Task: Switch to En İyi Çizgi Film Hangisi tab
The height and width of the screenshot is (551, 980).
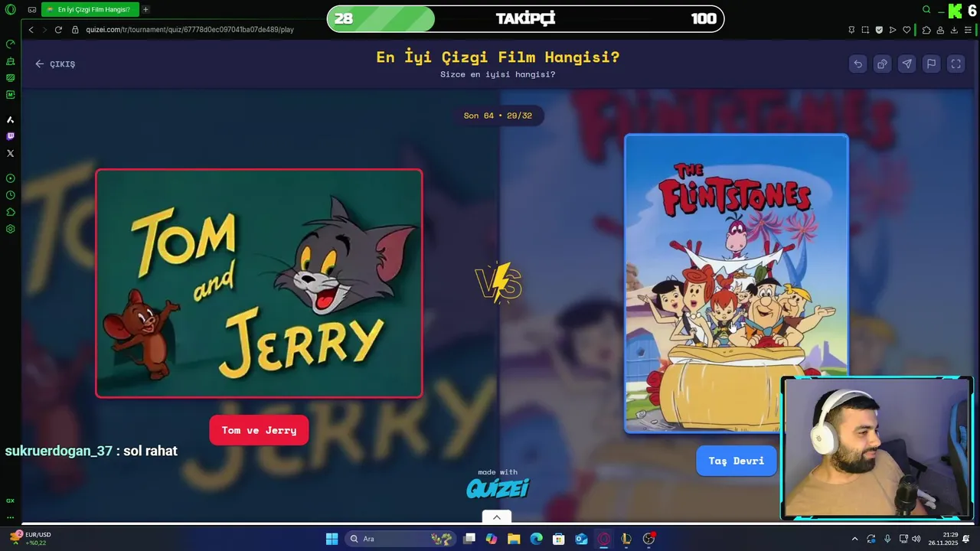Action: [x=89, y=10]
